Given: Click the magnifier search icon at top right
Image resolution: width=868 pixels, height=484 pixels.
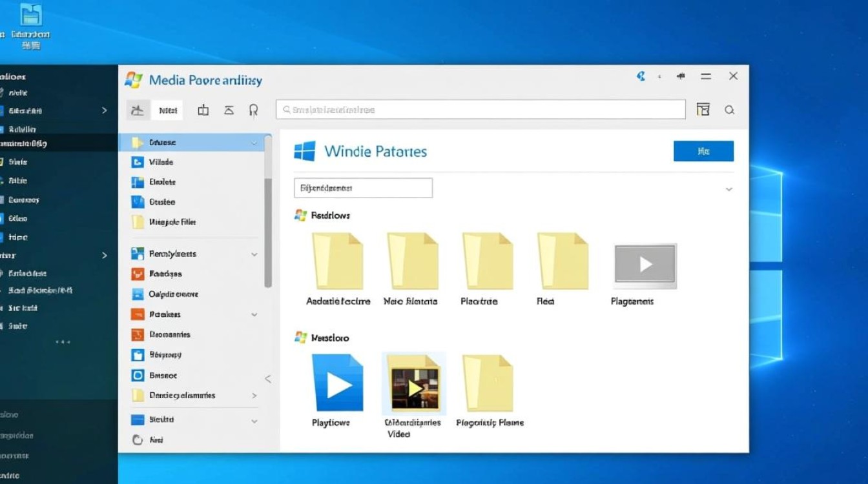Looking at the screenshot, I should point(730,110).
